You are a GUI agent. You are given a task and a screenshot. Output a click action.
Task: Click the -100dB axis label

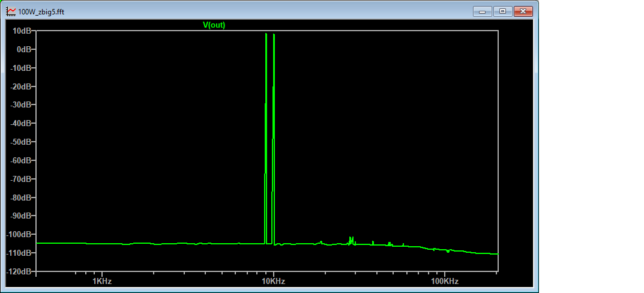[x=19, y=234]
